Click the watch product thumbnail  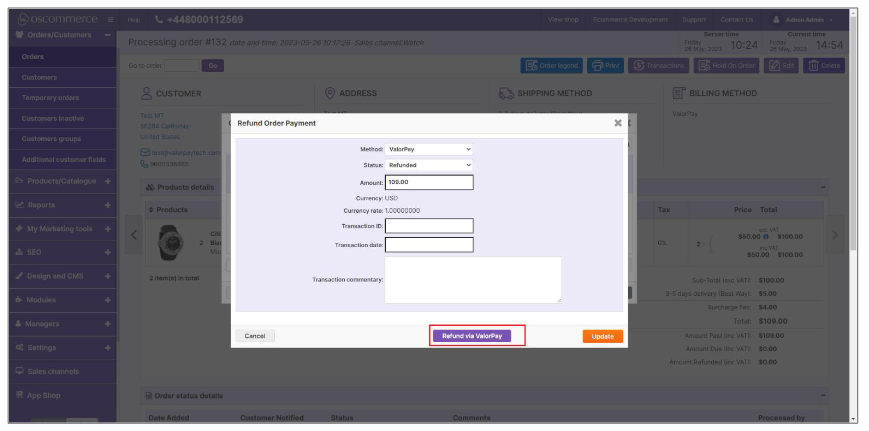[x=171, y=242]
